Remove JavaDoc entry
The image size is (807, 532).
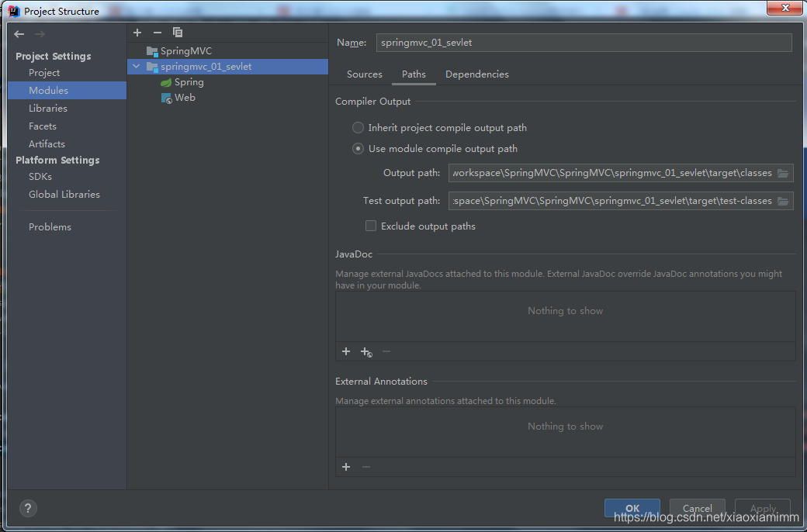386,351
